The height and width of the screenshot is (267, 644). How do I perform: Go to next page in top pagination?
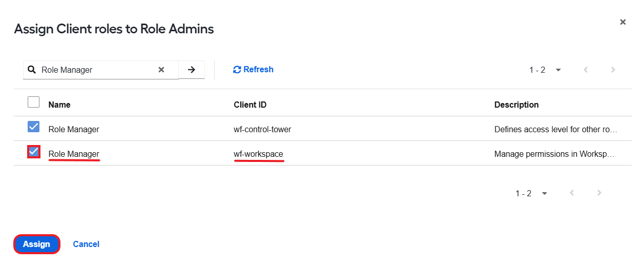point(613,70)
